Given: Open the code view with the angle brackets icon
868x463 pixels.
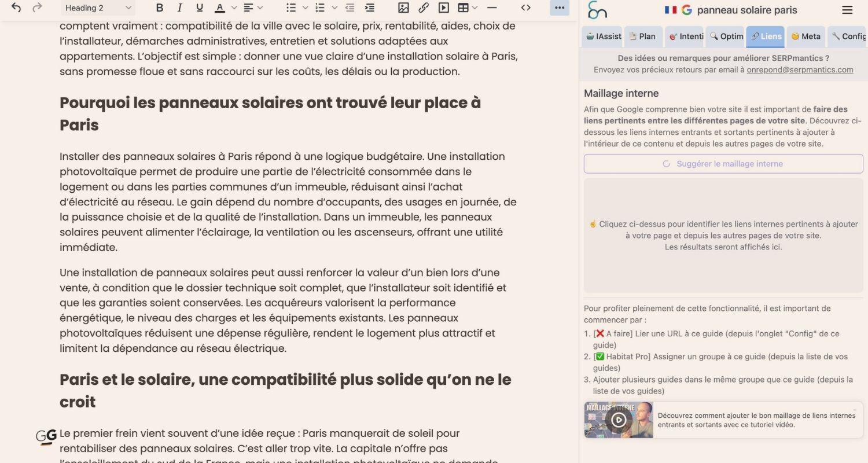Looking at the screenshot, I should (526, 8).
